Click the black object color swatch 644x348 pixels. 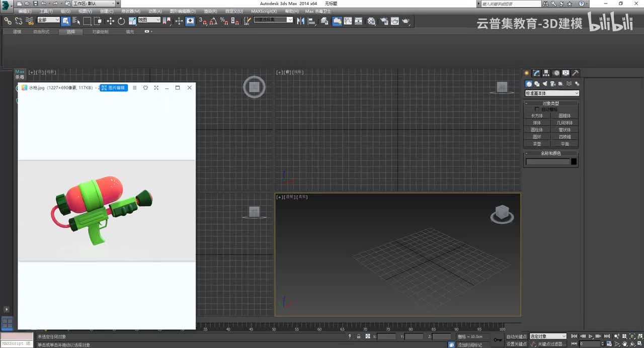click(574, 161)
